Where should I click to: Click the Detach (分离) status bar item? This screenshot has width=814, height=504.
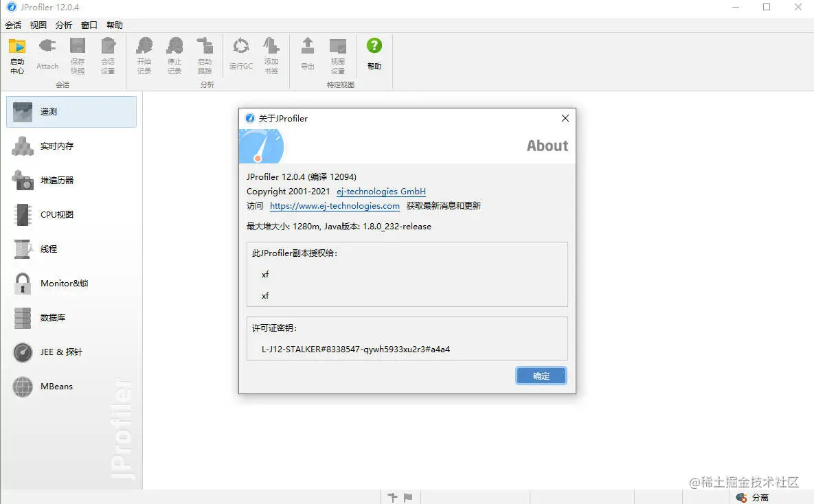tap(752, 497)
